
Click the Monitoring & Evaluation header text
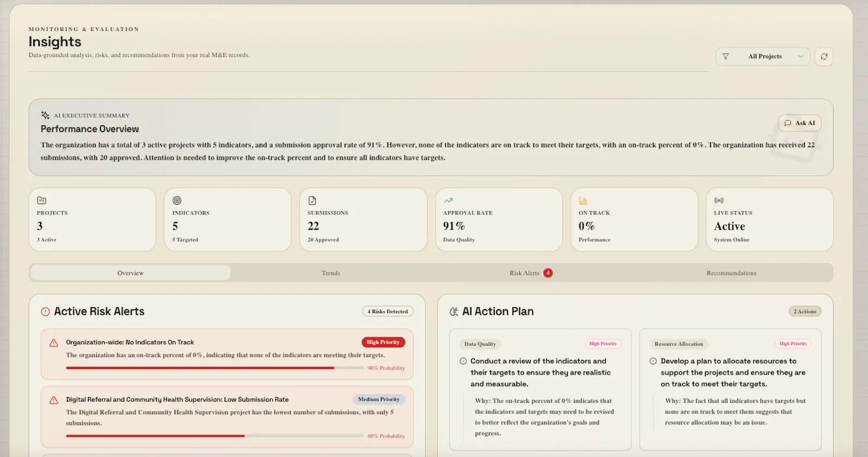tap(84, 29)
